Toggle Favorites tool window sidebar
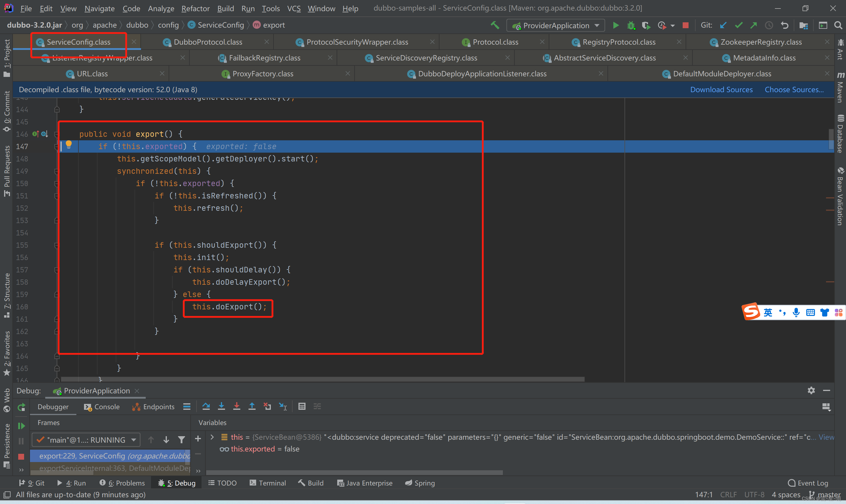Screen dimensions: 846x504 click(6, 353)
